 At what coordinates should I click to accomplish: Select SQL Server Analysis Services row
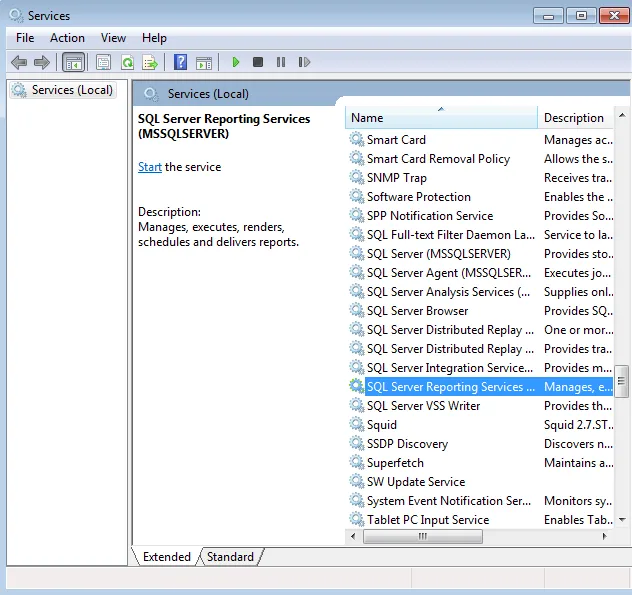tap(480, 291)
